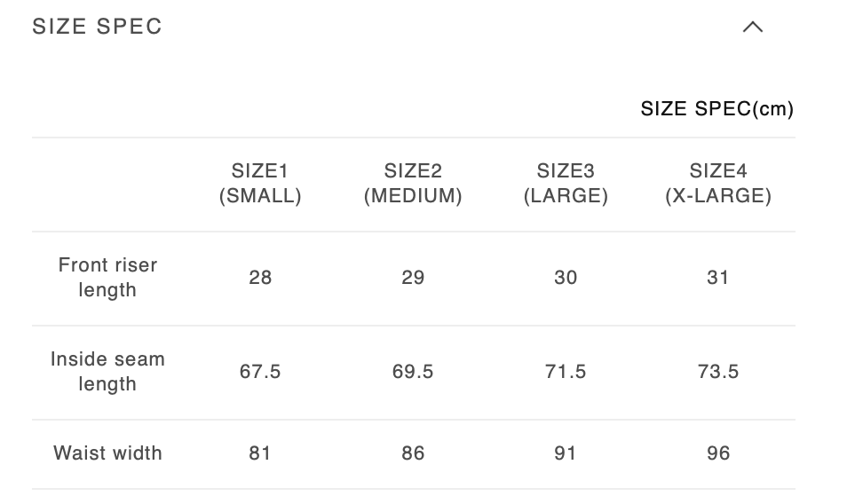Click the medium inside seam value 69.5
Image resolution: width=847 pixels, height=504 pixels.
pos(413,372)
